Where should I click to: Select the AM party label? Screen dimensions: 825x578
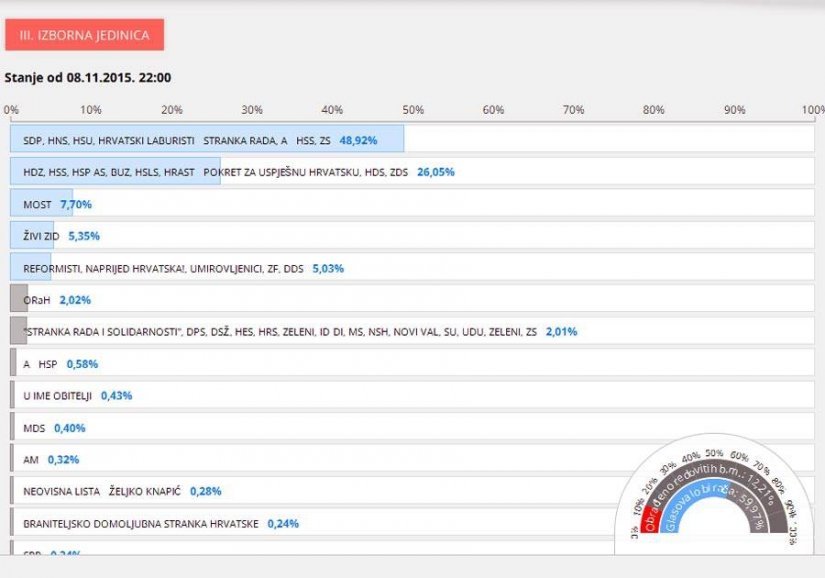[x=31, y=460]
